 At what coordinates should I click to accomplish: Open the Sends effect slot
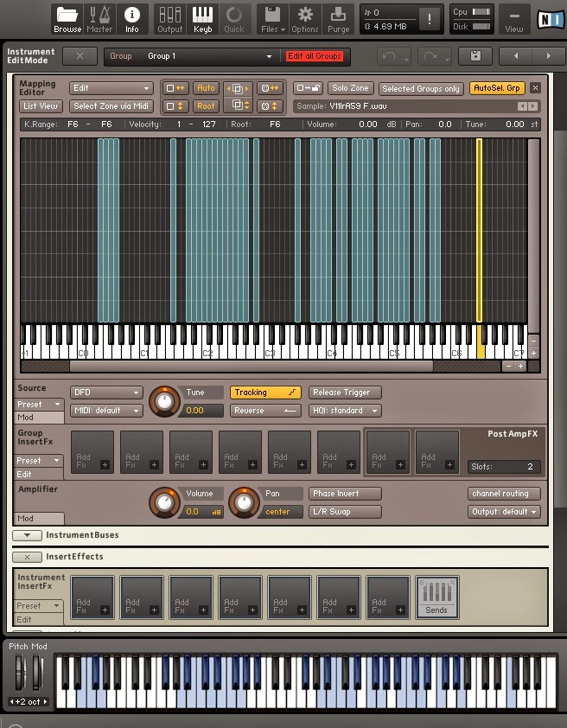(x=436, y=598)
